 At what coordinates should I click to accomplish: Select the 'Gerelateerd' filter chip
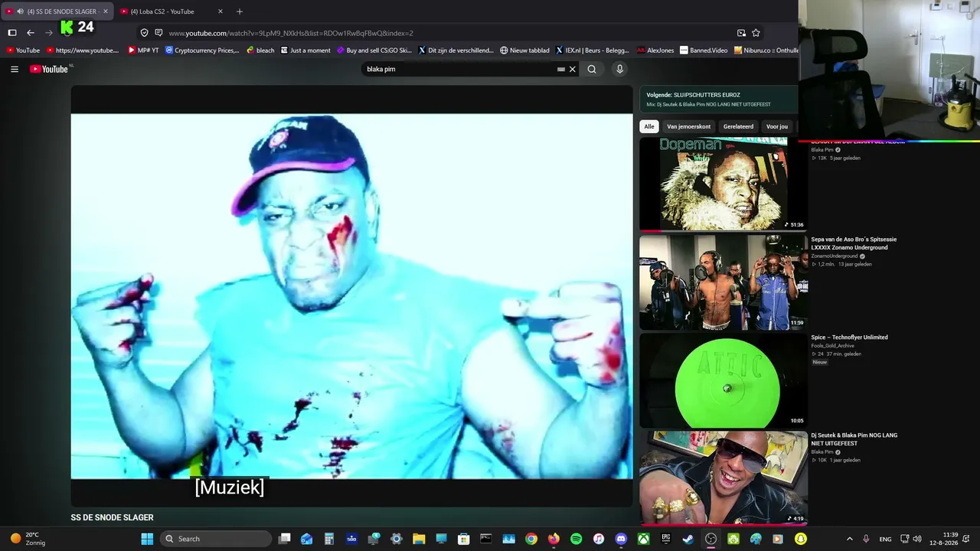pyautogui.click(x=738, y=126)
